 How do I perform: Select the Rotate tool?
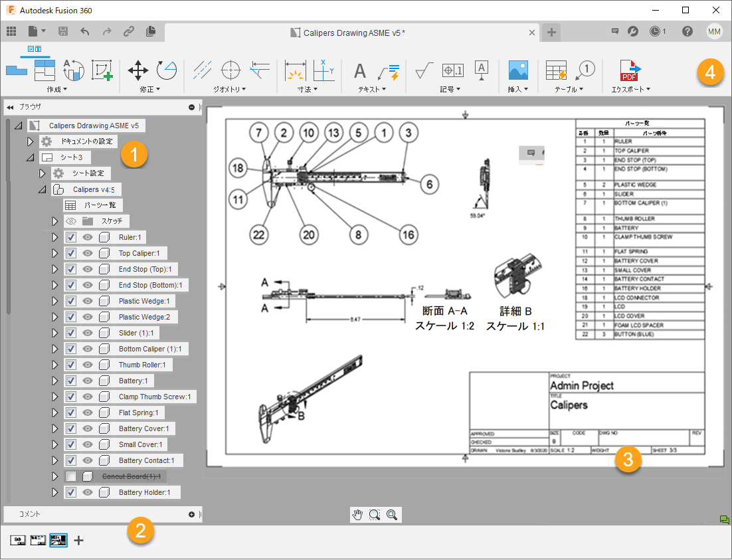[166, 70]
